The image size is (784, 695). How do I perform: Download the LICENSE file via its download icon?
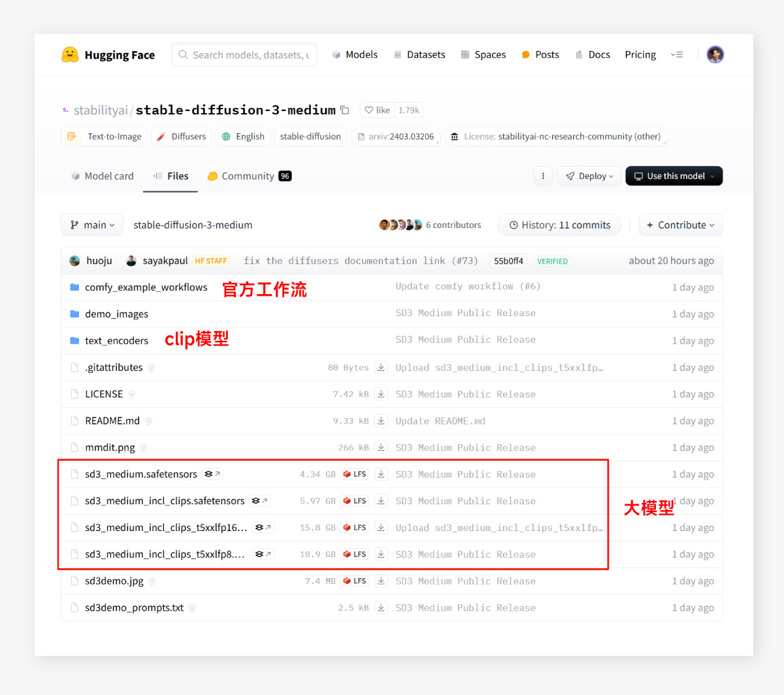point(381,394)
